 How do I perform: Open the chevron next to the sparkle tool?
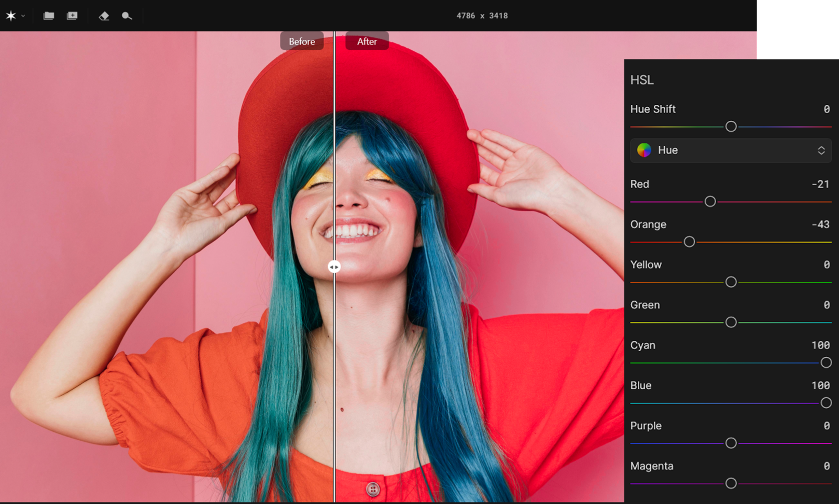click(22, 15)
